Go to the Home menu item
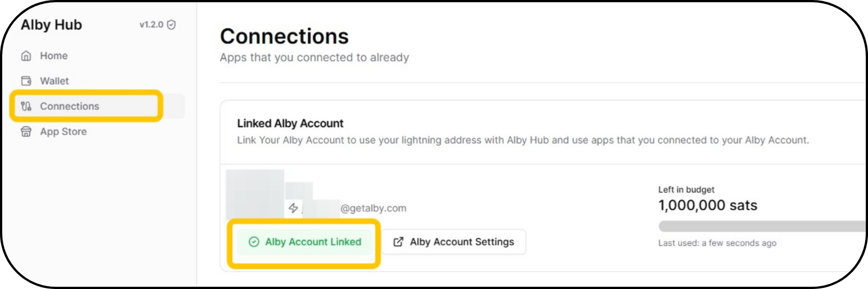Image resolution: width=868 pixels, height=289 pixels. [54, 56]
